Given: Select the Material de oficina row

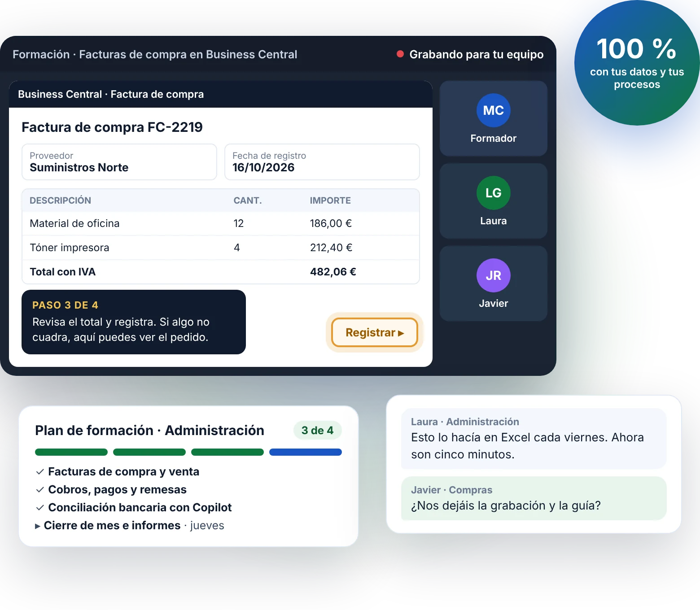Looking at the screenshot, I should (x=221, y=223).
